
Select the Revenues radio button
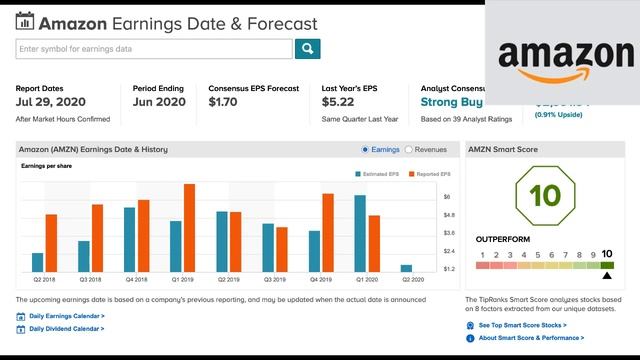point(409,150)
